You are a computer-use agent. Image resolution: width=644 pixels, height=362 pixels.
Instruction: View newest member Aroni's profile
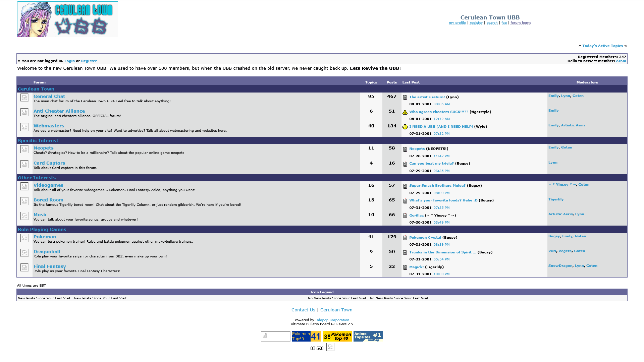[621, 61]
